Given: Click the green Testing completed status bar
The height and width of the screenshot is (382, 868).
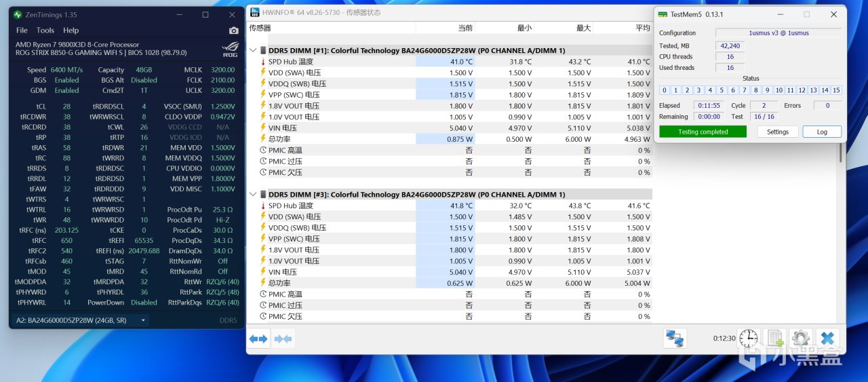Looking at the screenshot, I should (x=703, y=132).
